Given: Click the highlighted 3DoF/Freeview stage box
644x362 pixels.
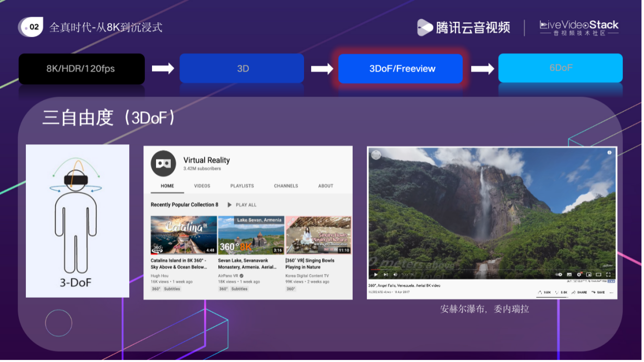Looking at the screenshot, I should (400, 68).
